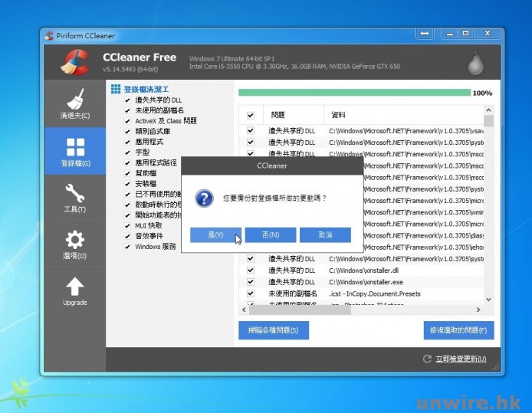
Task: Click 否(N) in the CCleaner dialog
Action: tap(270, 234)
